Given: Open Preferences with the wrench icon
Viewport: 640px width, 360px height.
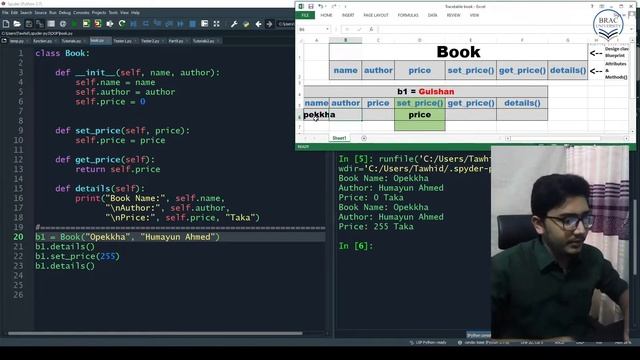Looking at the screenshot, I should (x=234, y=24).
